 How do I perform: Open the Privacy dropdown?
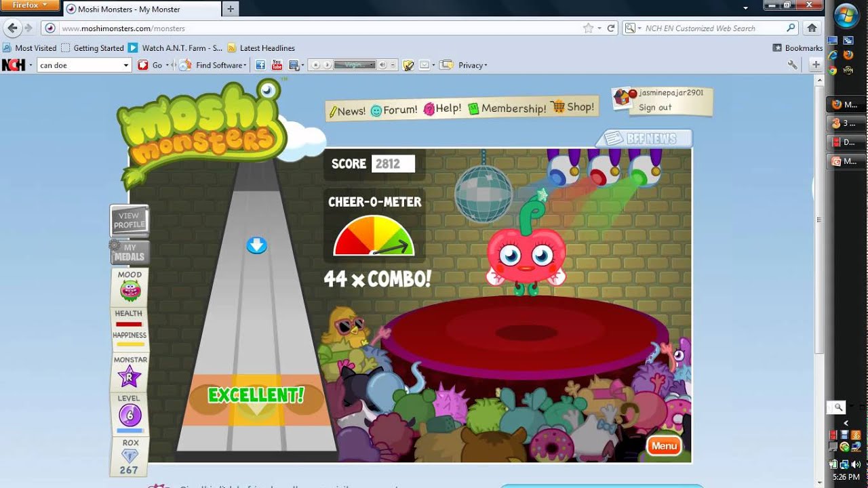472,65
